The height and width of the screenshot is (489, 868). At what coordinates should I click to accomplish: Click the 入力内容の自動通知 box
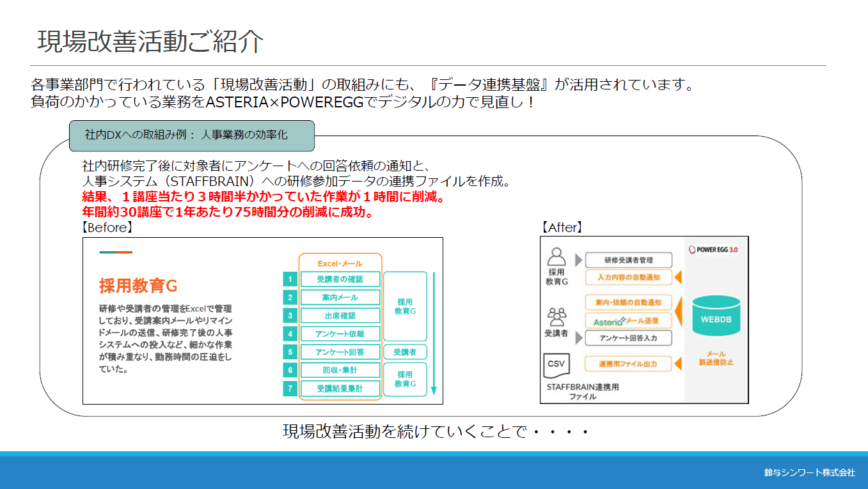628,277
